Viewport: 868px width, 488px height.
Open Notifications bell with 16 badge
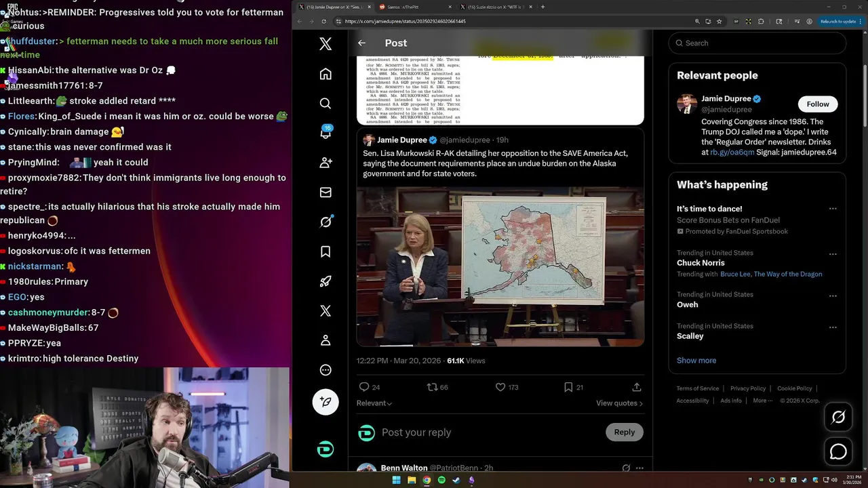[x=325, y=133]
